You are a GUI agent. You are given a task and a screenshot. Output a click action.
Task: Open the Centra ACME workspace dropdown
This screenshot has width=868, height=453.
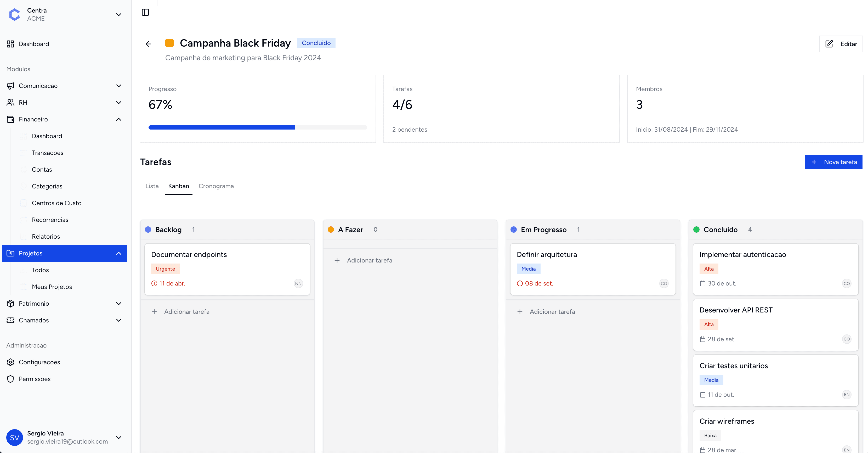[119, 14]
